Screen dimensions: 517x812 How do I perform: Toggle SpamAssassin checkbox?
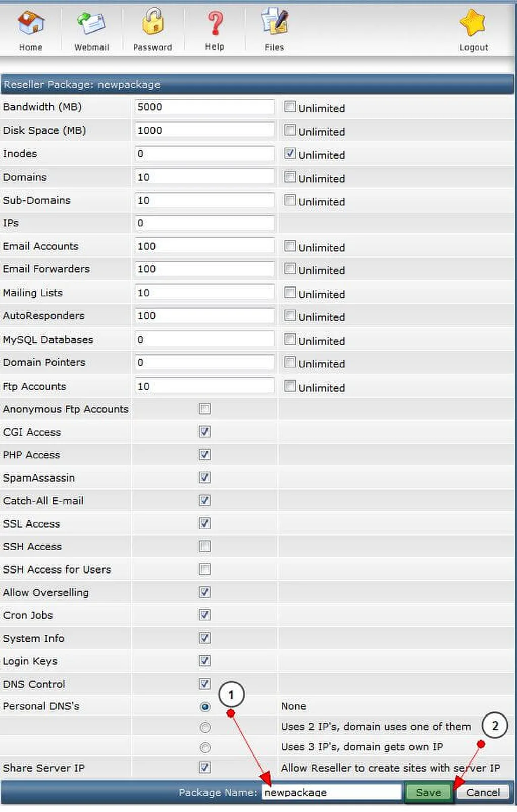click(204, 477)
